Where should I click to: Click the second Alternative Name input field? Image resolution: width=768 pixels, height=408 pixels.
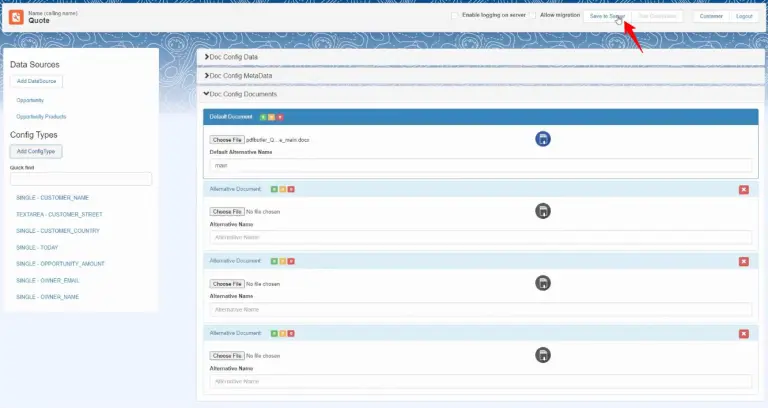point(481,310)
